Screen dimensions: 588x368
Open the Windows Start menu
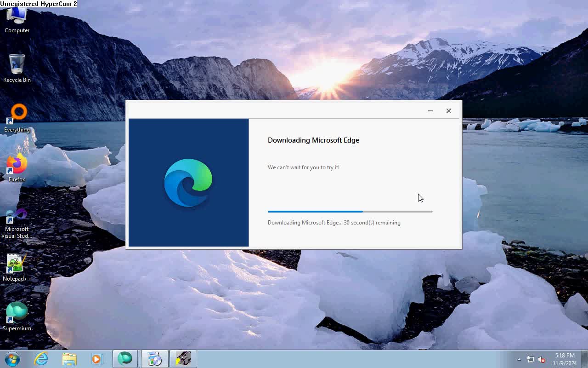[x=12, y=359]
